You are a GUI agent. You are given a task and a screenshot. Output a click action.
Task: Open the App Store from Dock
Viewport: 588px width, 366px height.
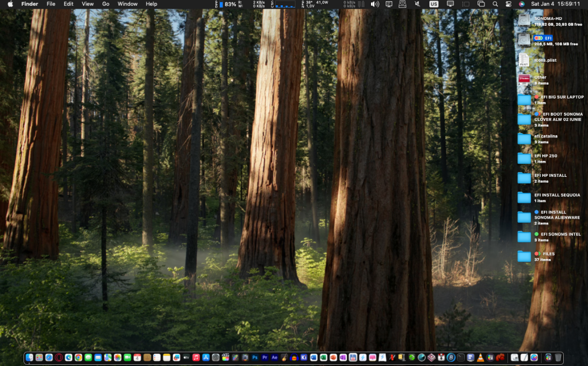(x=206, y=357)
